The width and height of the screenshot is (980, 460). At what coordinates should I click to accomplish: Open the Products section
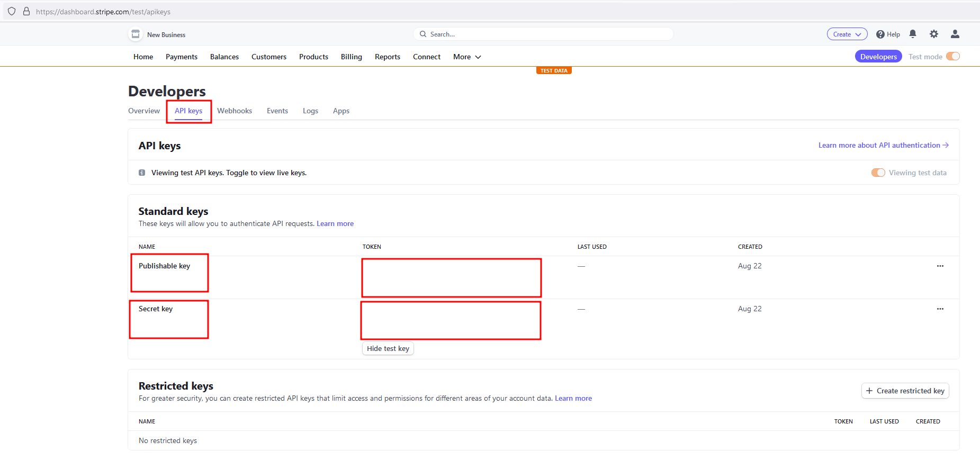point(313,57)
